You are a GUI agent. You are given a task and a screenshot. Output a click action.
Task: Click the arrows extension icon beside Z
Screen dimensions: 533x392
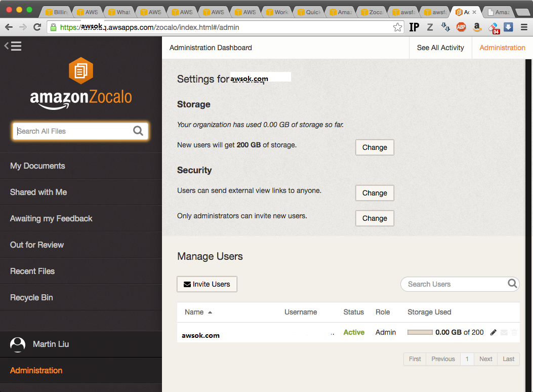pyautogui.click(x=445, y=27)
